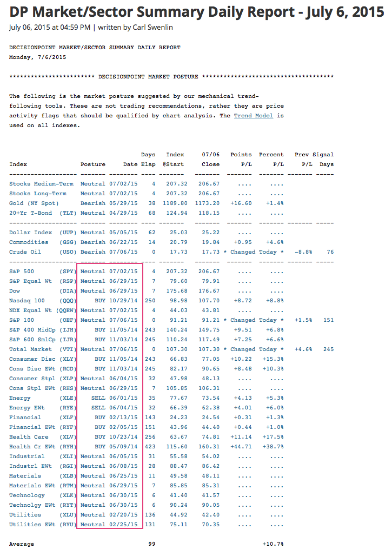The height and width of the screenshot is (556, 392).
Task: Click QQQ's BUY 10/29/14 posture cell
Action: pyautogui.click(x=116, y=301)
